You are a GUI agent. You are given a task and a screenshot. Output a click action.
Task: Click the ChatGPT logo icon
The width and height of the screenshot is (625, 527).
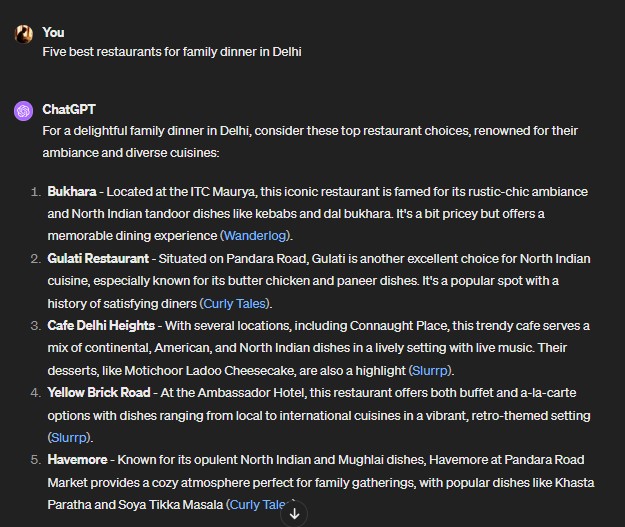[x=23, y=111]
